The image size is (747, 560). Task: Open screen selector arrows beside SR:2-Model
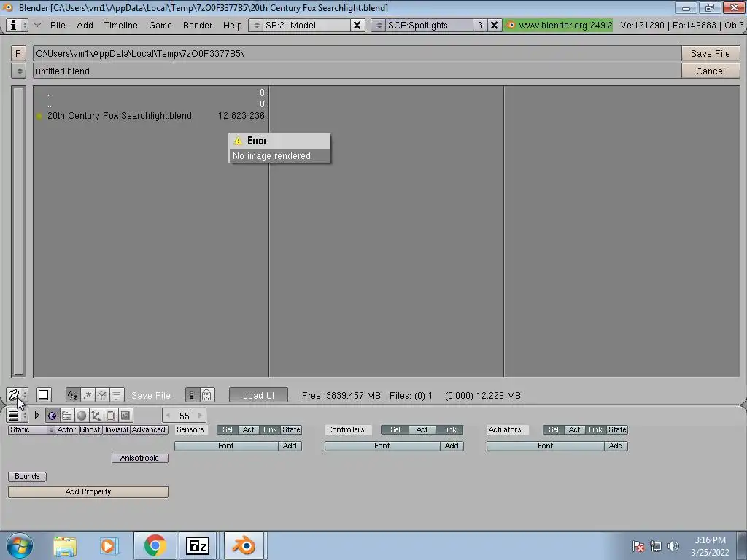coord(256,26)
